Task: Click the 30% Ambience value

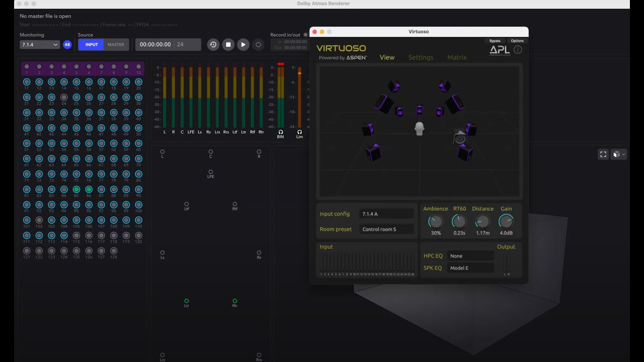Action: (x=436, y=233)
